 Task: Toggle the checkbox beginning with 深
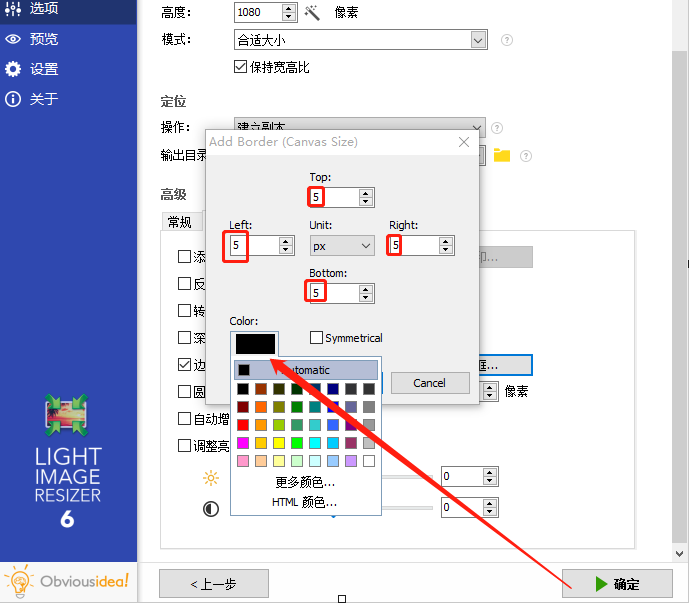(184, 338)
